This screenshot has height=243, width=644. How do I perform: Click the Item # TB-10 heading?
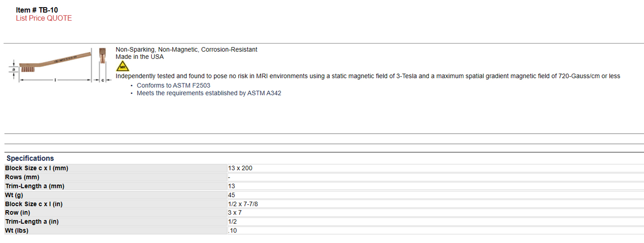tap(37, 10)
